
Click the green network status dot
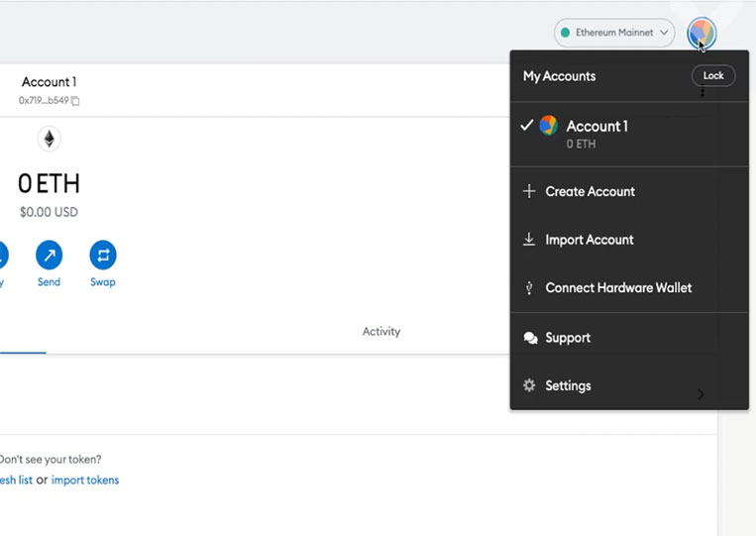coord(565,33)
